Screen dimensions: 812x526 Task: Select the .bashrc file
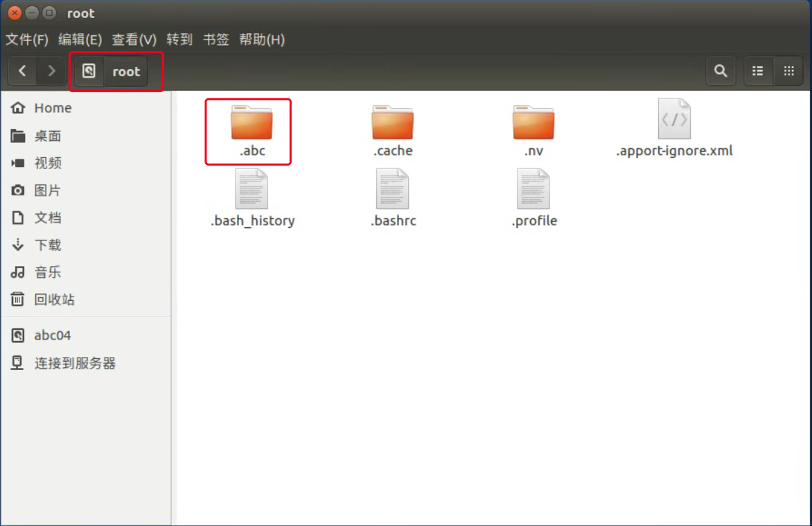(393, 190)
